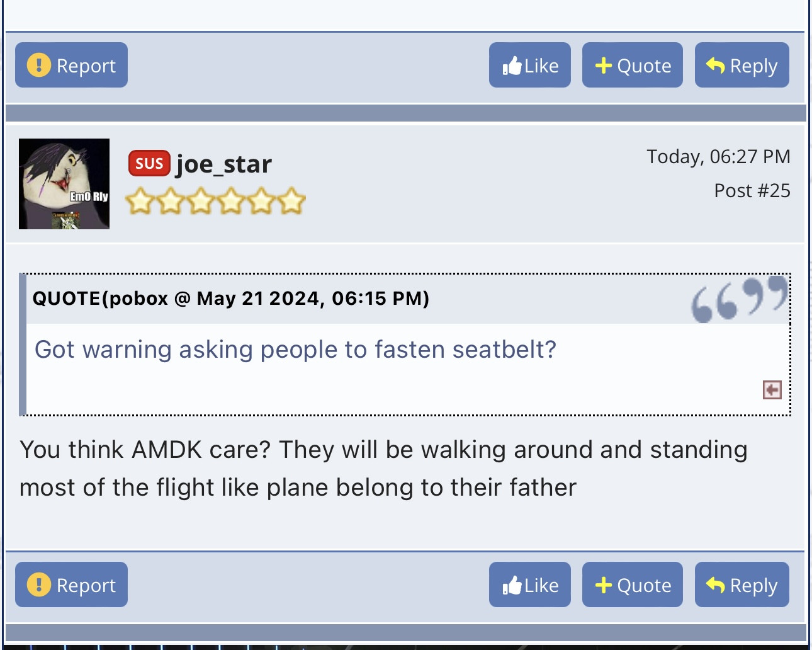Click the quotation marks icon in quote header
Screen dimensions: 812x650
click(x=740, y=299)
